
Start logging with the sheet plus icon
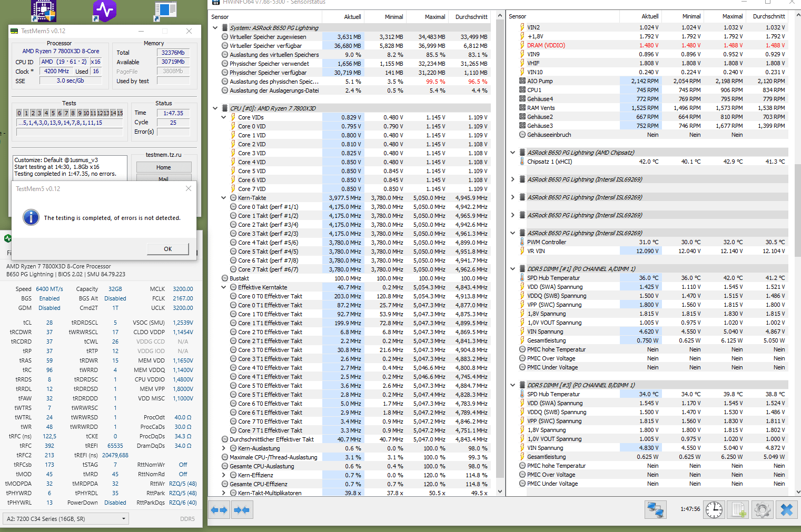[x=738, y=509]
